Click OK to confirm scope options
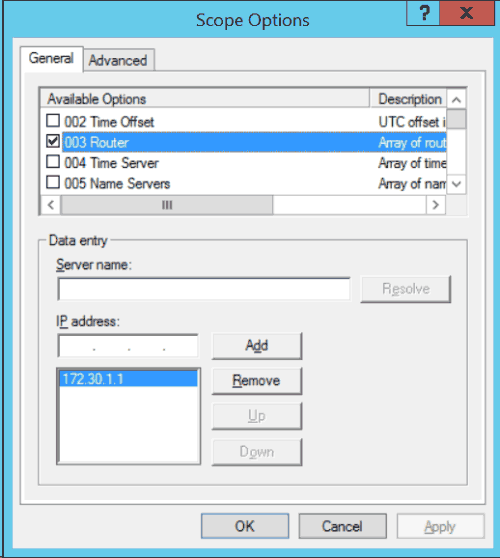Viewport: 500px width, 558px height. [245, 526]
